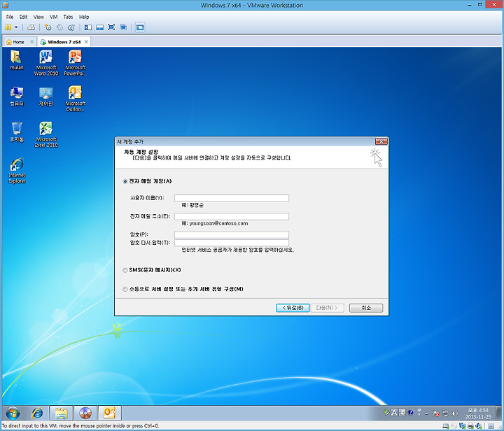504x431 pixels.
Task: Open the Help menu in VMware
Action: point(84,17)
